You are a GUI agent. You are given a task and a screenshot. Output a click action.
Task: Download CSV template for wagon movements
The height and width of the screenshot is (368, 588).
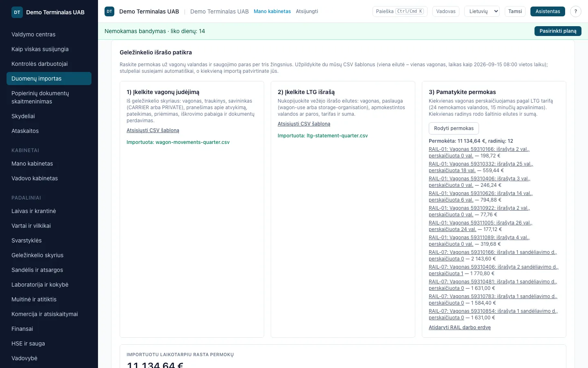153,130
